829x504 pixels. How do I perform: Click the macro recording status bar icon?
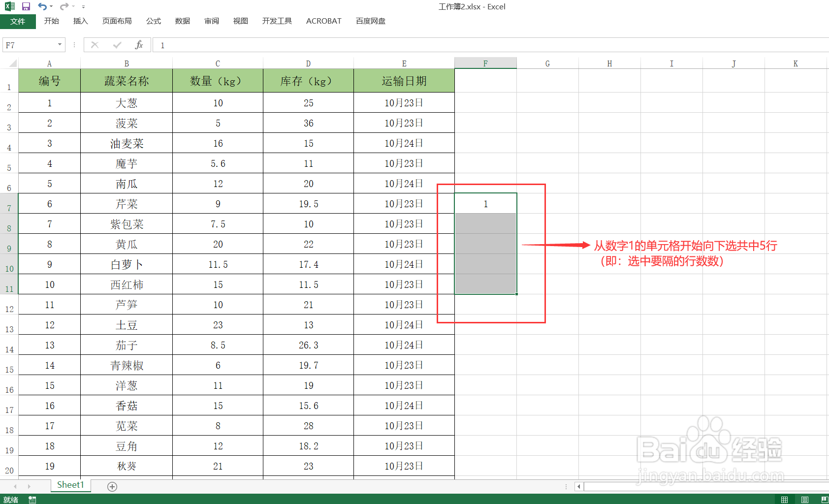pos(32,500)
